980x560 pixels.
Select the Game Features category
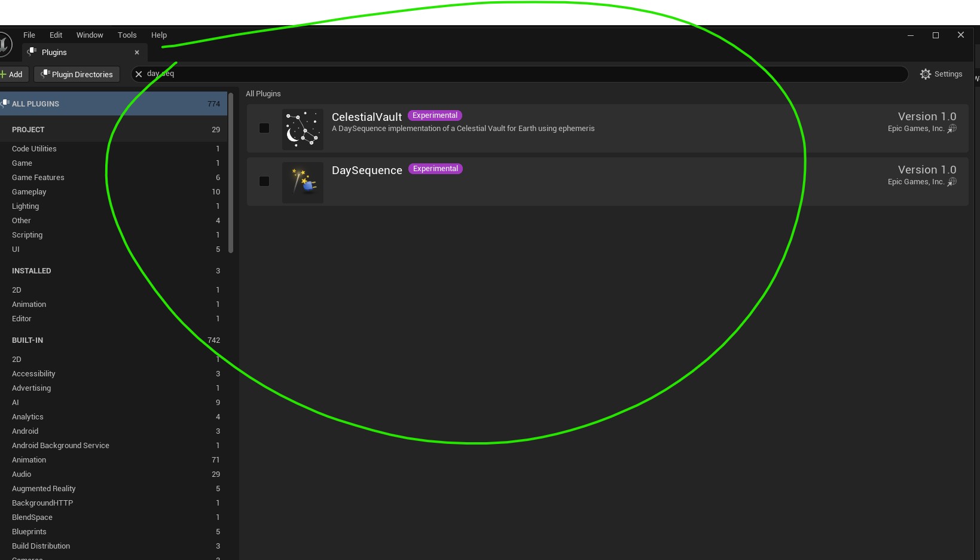pos(114,178)
